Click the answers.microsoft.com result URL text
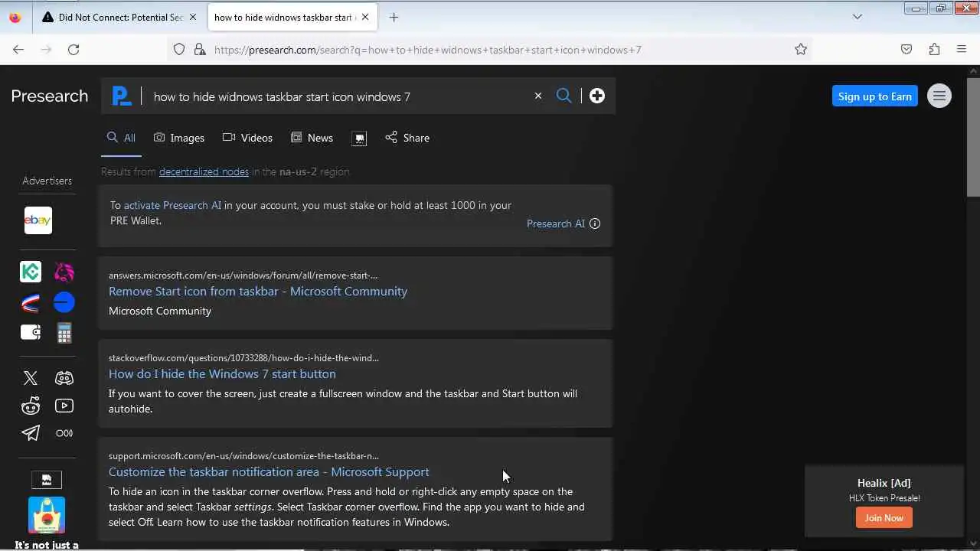Image resolution: width=980 pixels, height=551 pixels. 243,275
